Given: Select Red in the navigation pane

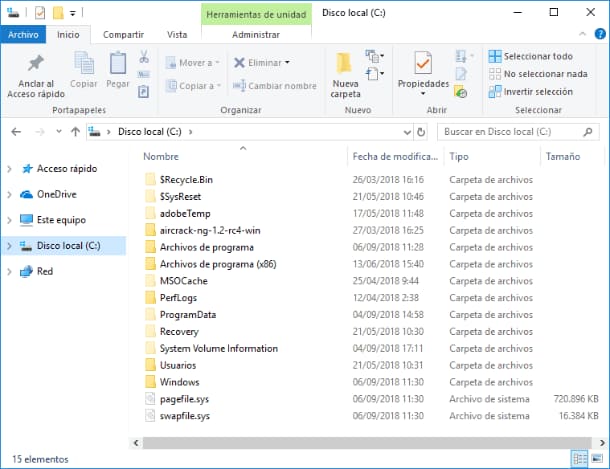Looking at the screenshot, I should click(45, 271).
